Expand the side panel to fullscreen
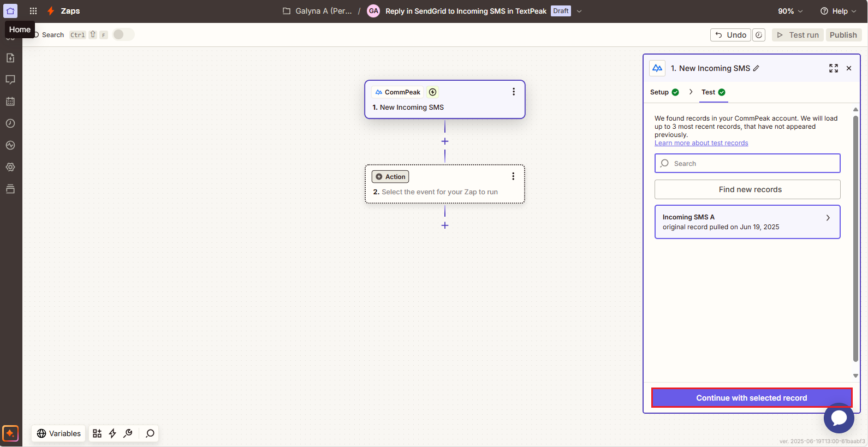 point(834,68)
